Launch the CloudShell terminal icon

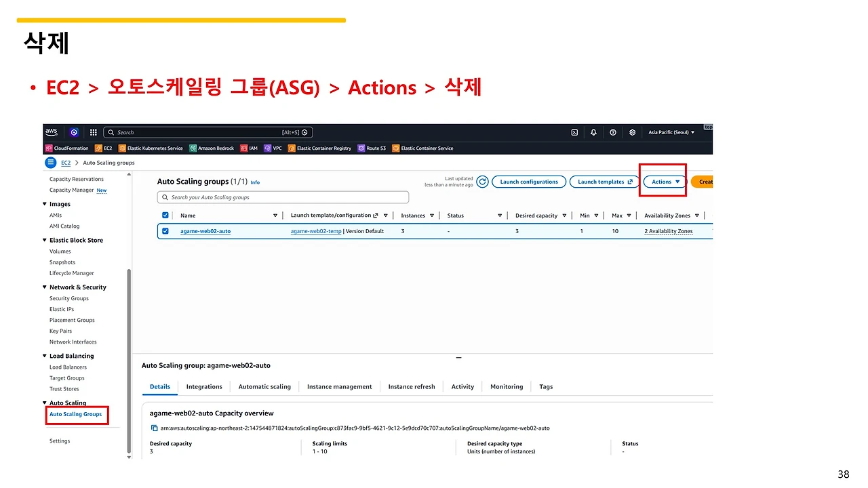574,133
